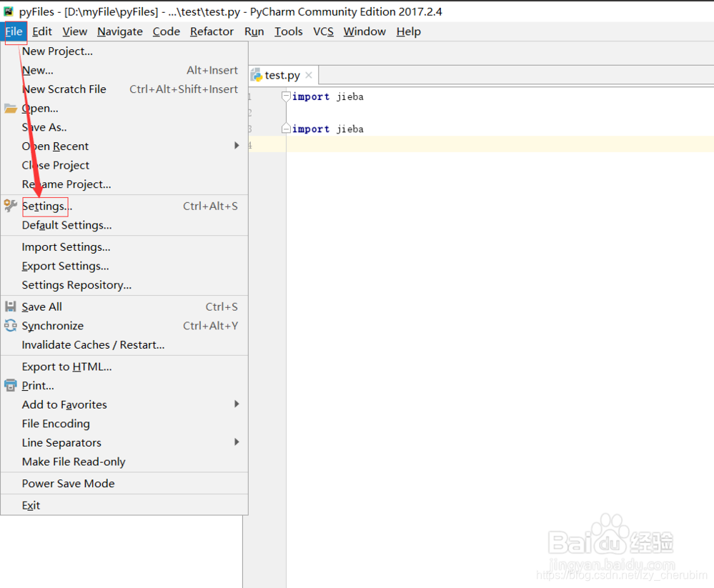The image size is (714, 588).
Task: Open the VCS menu
Action: pyautogui.click(x=323, y=31)
